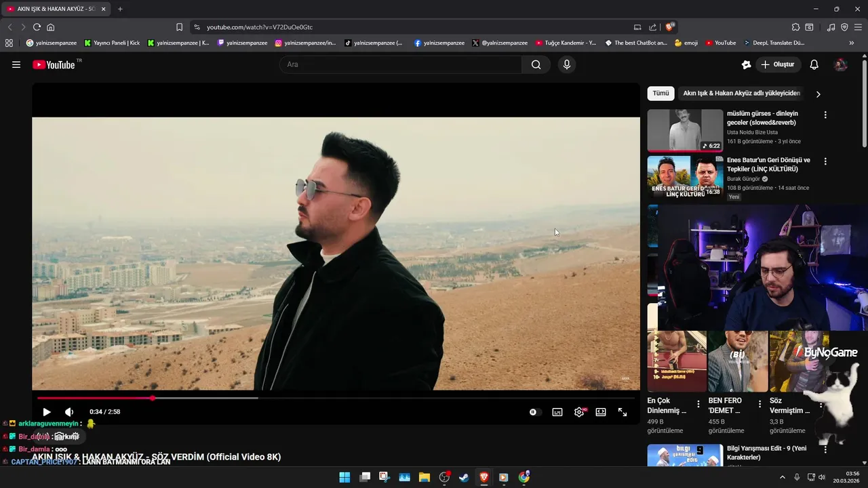Switch to theater mode view
The height and width of the screenshot is (488, 868).
601,412
